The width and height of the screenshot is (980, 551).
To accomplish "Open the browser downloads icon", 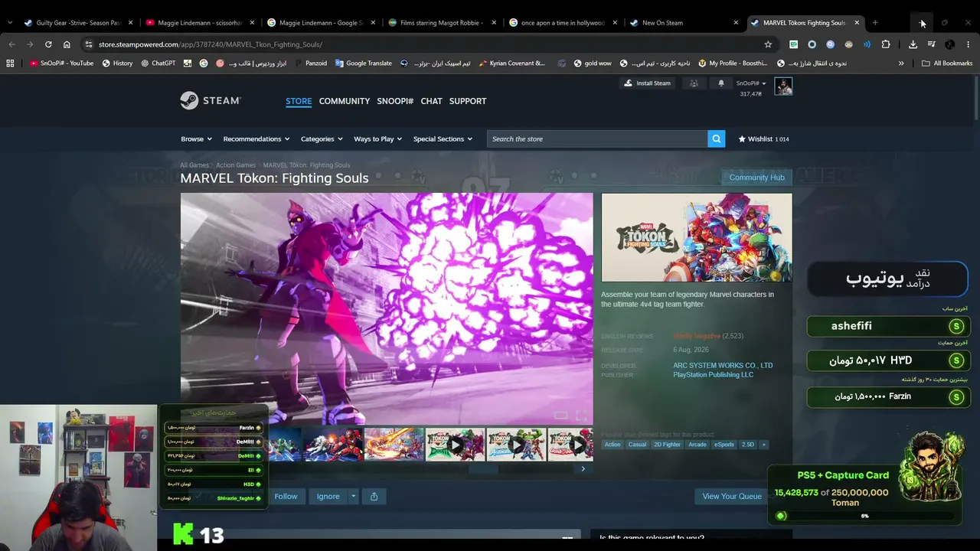I will (913, 44).
